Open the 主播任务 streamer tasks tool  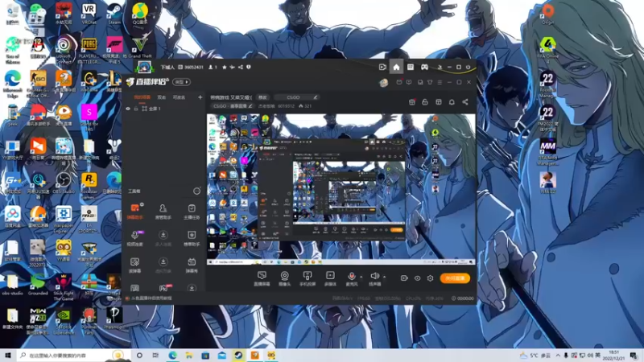192,212
